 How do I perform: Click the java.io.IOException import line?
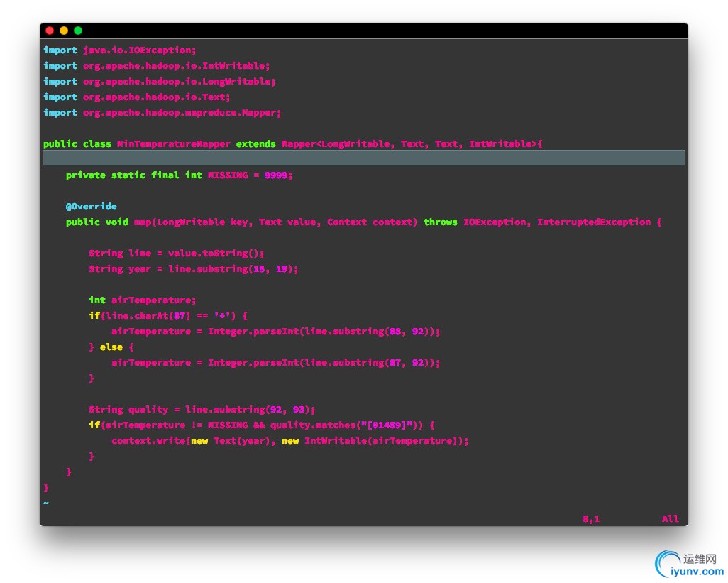point(120,50)
